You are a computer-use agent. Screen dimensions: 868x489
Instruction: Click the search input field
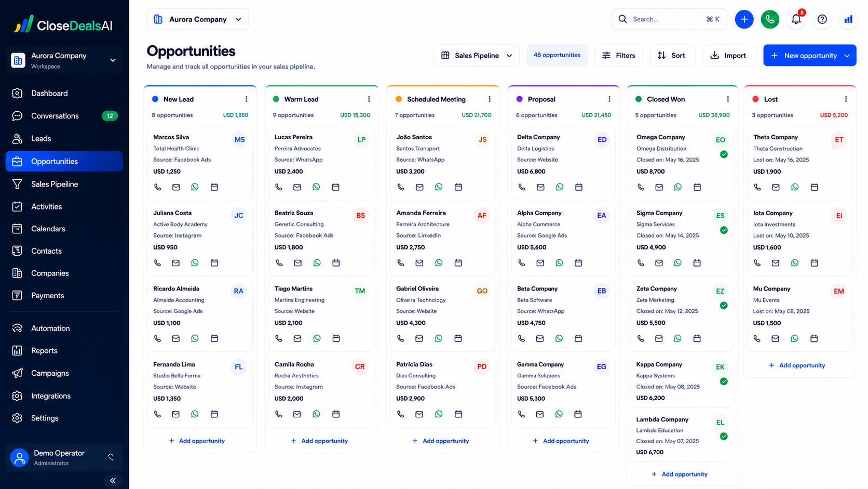[669, 19]
